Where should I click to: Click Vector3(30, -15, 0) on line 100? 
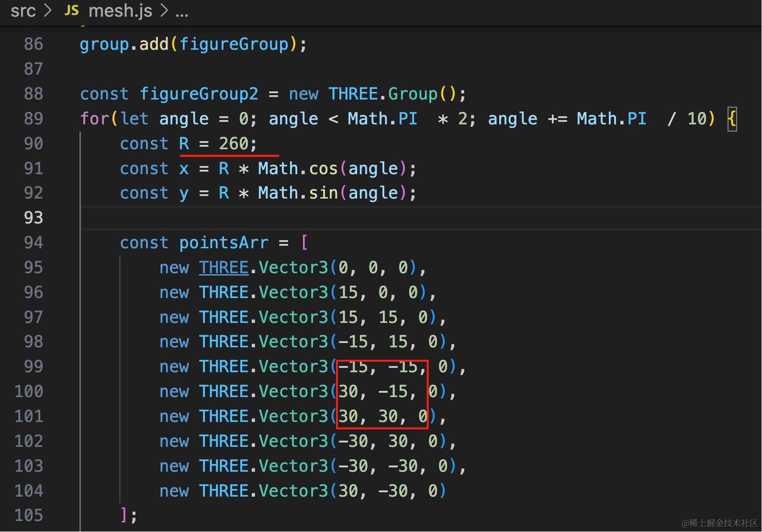coord(353,391)
